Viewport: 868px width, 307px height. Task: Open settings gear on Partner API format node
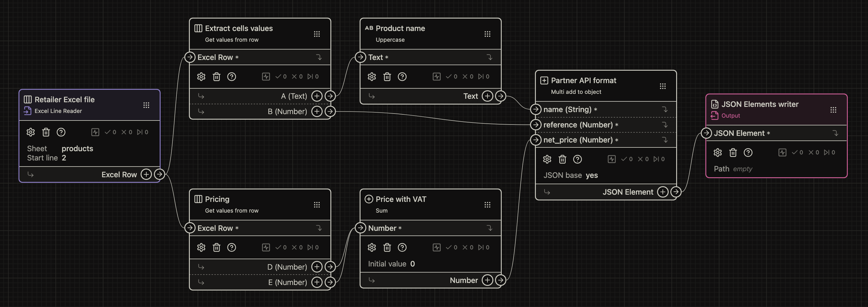(x=547, y=159)
